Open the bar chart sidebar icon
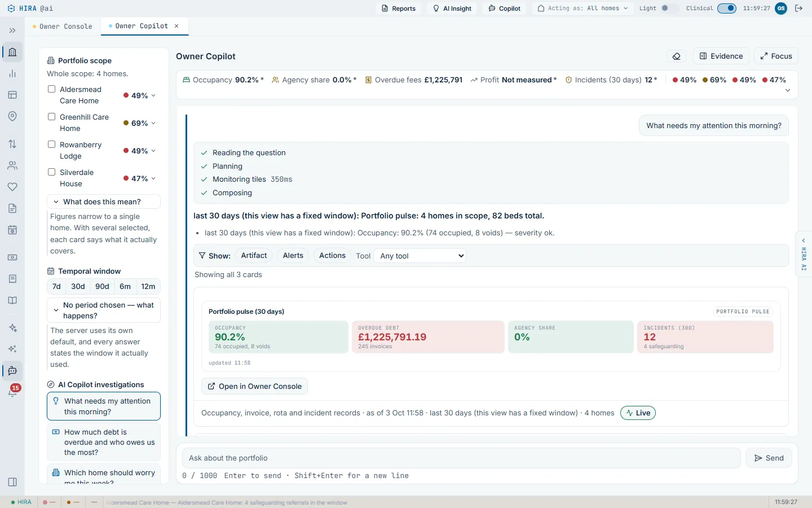 point(12,73)
